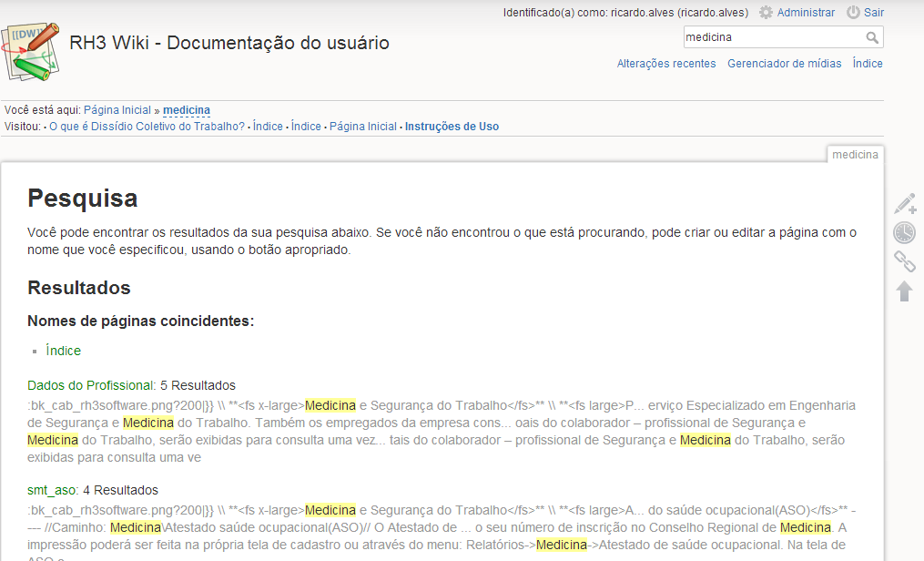The height and width of the screenshot is (561, 924).
Task: Click back to top arrow icon
Action: pyautogui.click(x=904, y=291)
